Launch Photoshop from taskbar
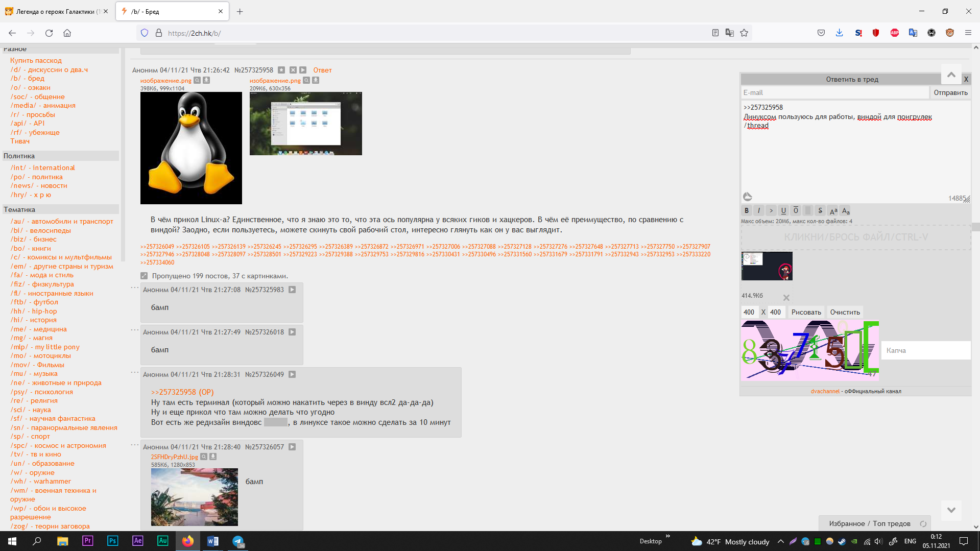This screenshot has height=551, width=980. 112,541
